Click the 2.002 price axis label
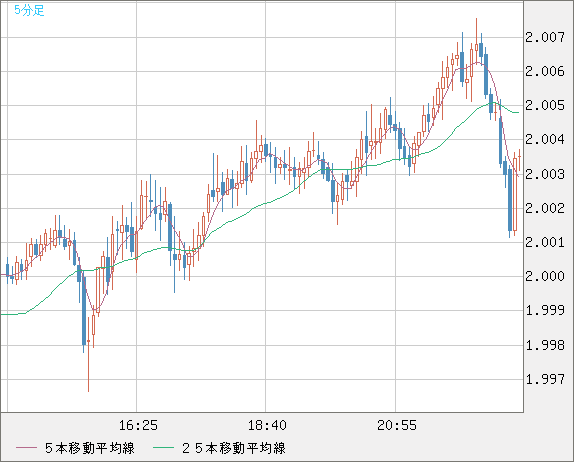This screenshot has height=462, width=574. (x=545, y=208)
